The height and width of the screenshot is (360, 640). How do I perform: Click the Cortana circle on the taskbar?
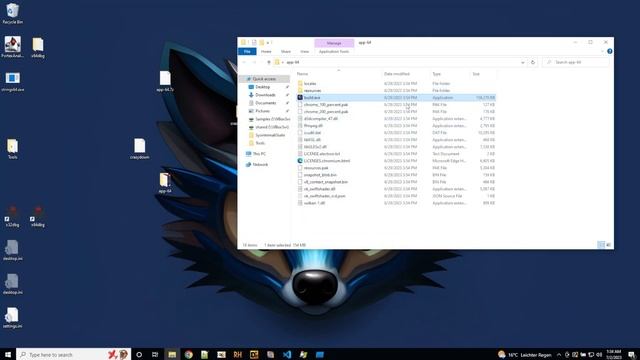(x=139, y=354)
